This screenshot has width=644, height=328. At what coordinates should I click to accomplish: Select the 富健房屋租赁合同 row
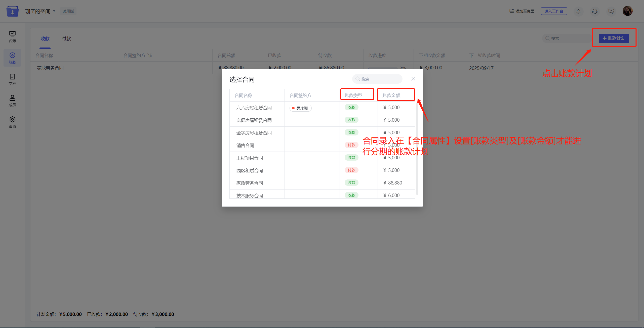click(322, 120)
